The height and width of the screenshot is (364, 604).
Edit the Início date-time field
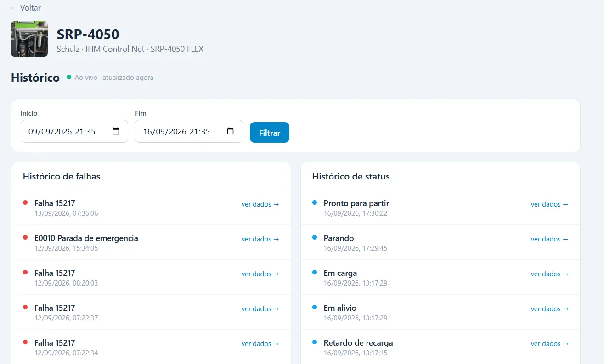(74, 131)
